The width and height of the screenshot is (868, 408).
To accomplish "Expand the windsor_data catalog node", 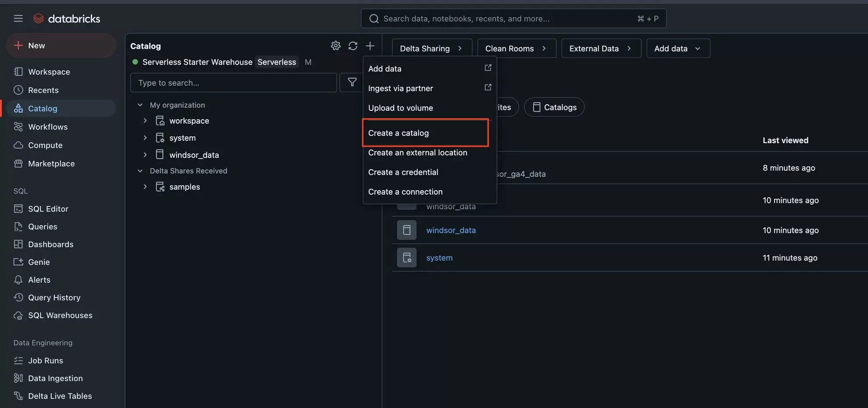I will pyautogui.click(x=145, y=155).
